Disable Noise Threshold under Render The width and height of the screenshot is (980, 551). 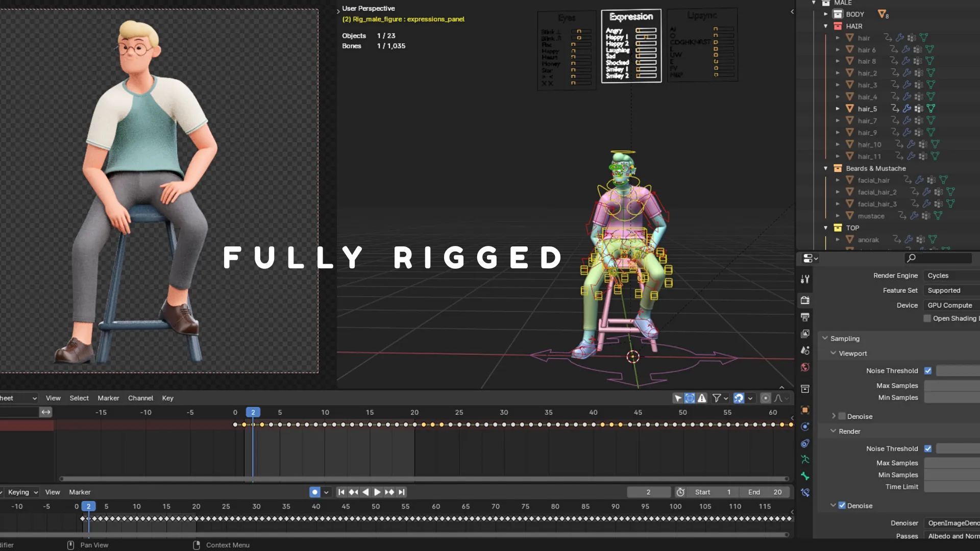(928, 448)
